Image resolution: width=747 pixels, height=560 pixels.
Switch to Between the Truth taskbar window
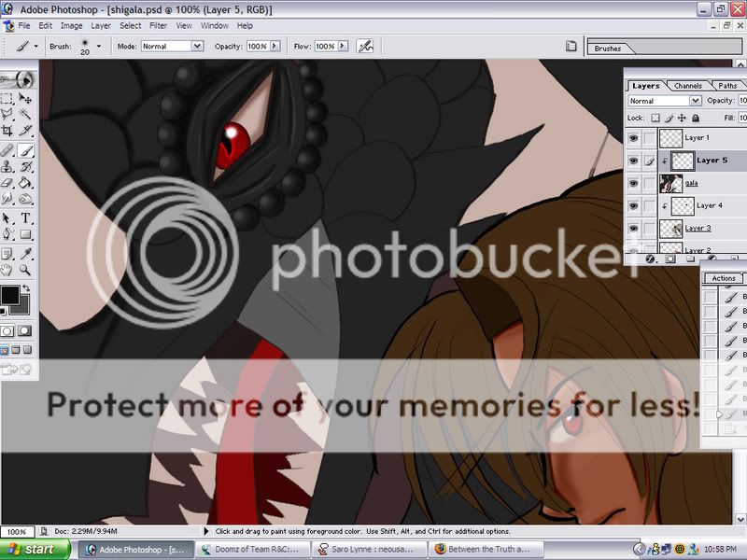coord(486,550)
